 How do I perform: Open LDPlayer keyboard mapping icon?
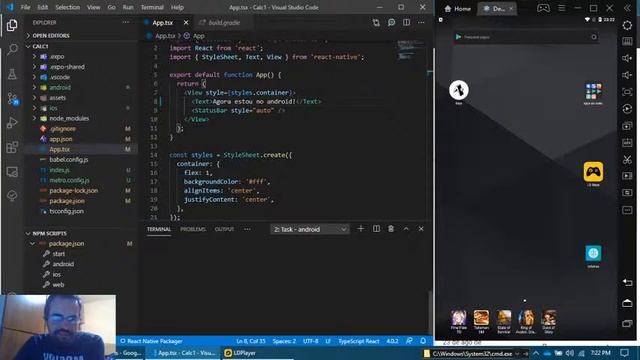point(627,41)
